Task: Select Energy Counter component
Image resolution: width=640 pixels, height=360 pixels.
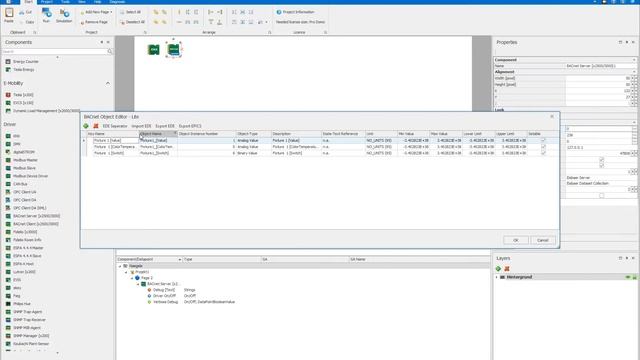Action: pyautogui.click(x=22, y=62)
